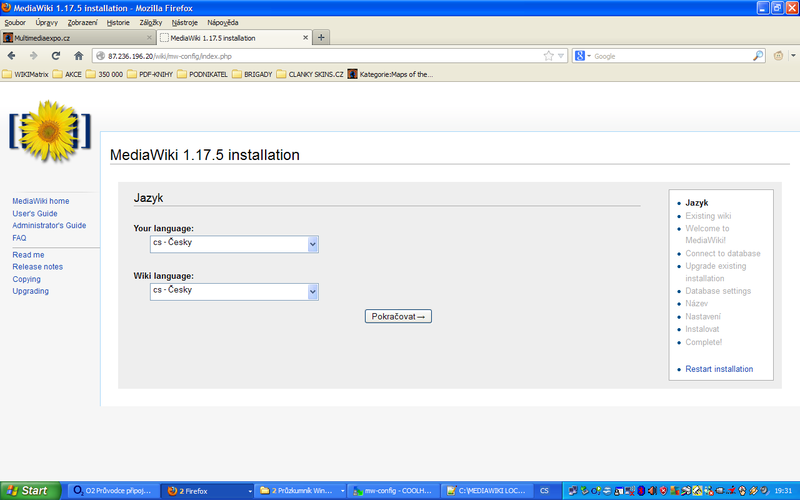Expand the URL history dropdown arrow

(x=561, y=56)
